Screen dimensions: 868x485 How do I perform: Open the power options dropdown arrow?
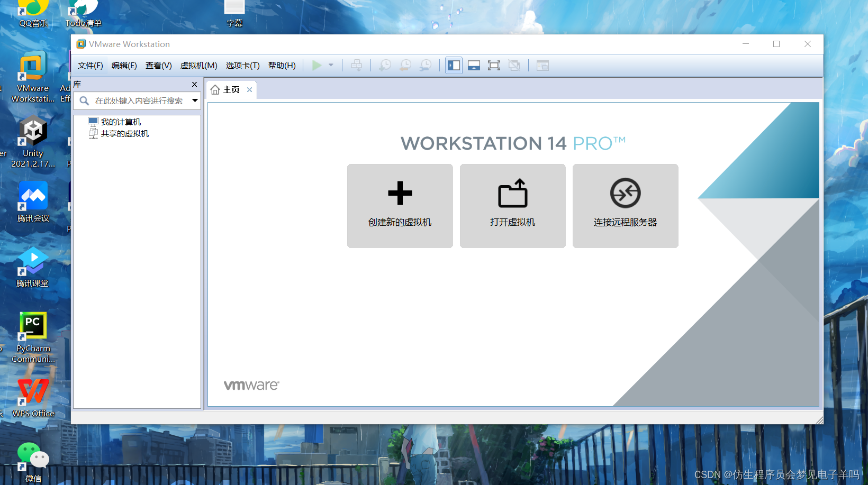click(331, 66)
